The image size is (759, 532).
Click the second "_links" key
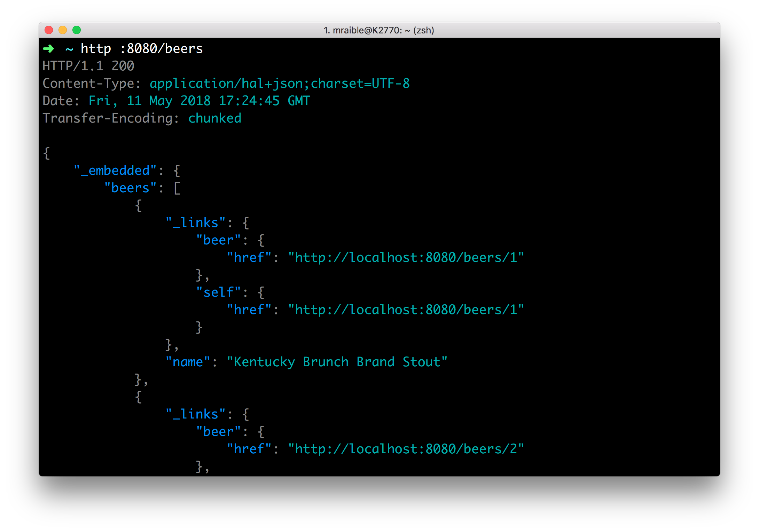click(x=196, y=414)
